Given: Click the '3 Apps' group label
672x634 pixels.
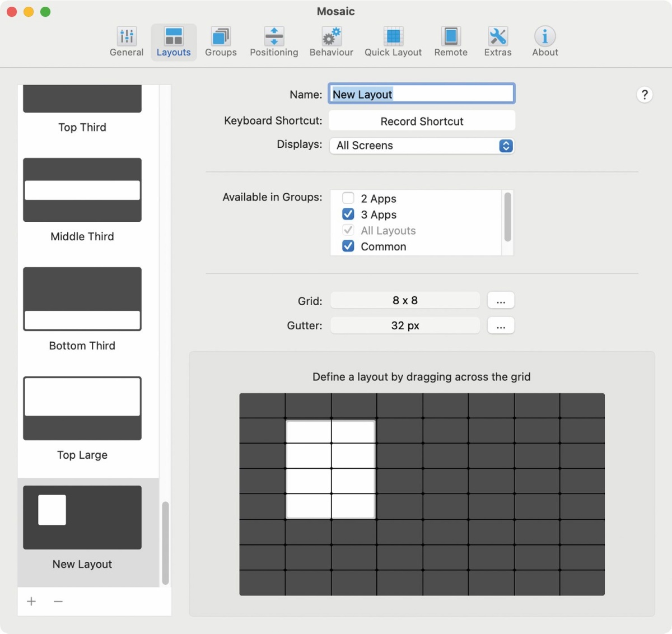Looking at the screenshot, I should coord(379,215).
